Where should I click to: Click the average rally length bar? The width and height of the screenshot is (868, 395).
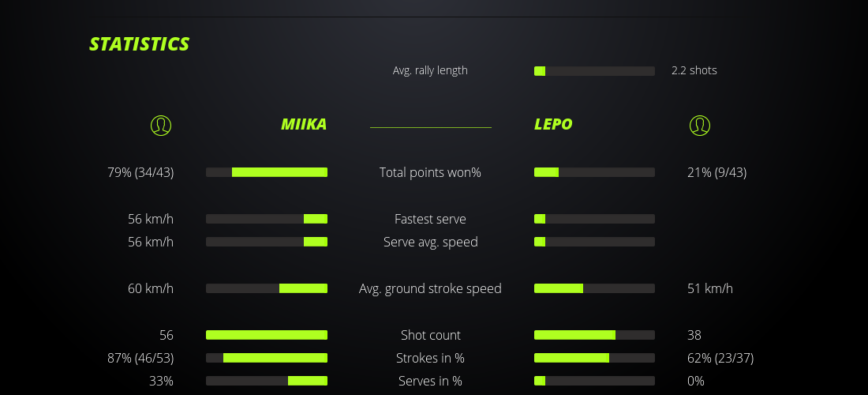tap(594, 71)
